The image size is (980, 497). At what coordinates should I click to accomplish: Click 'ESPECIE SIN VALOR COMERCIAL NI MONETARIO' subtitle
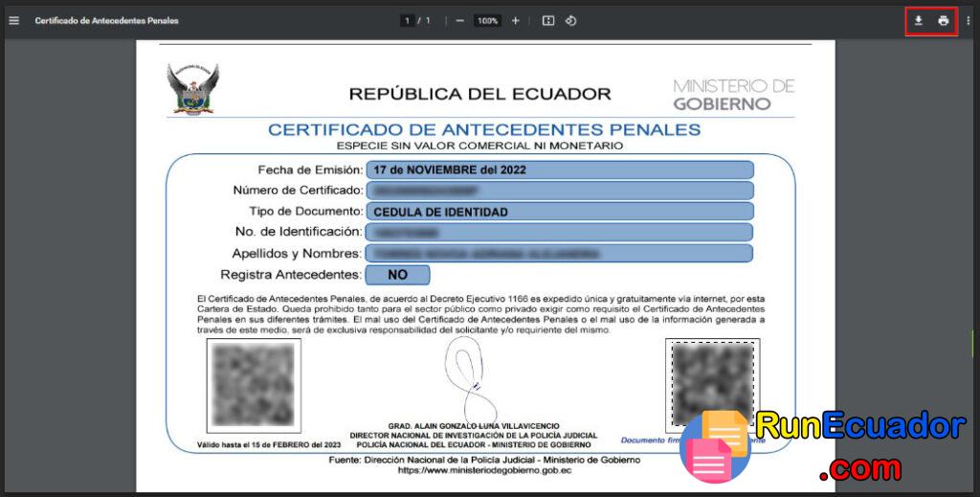479,146
